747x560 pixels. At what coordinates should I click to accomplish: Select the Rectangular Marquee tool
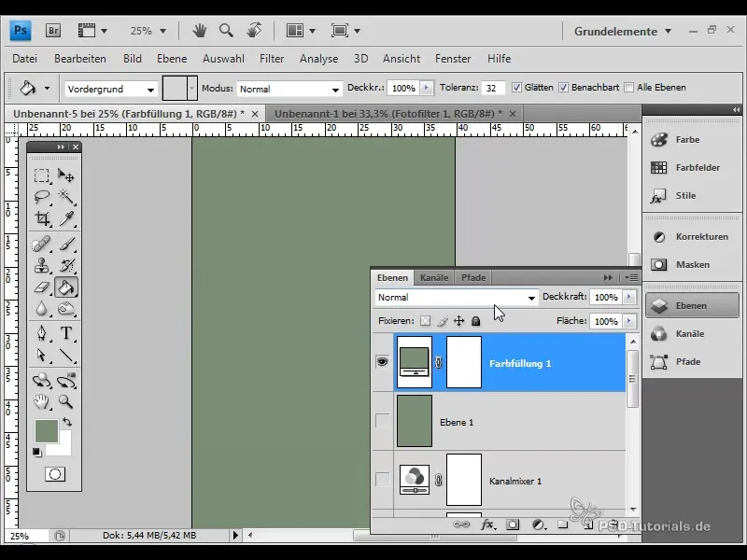point(41,175)
